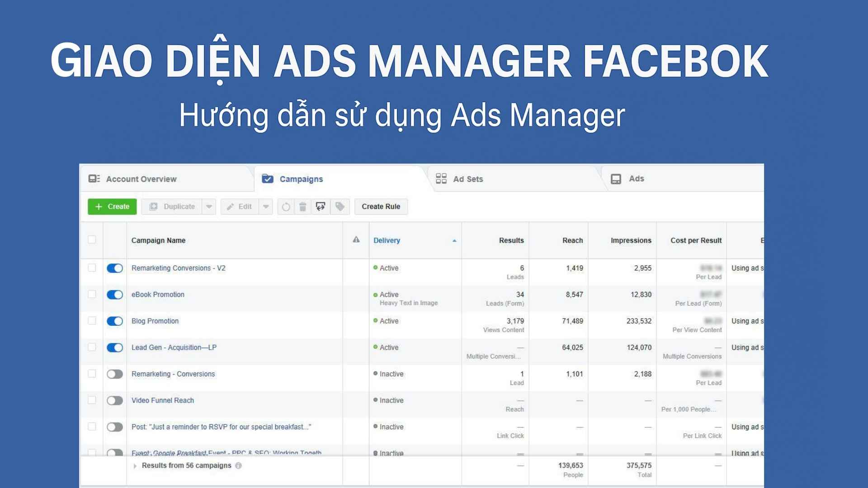Enable Remarketing - Conversions campaign toggle
This screenshot has height=488, width=868.
click(115, 374)
